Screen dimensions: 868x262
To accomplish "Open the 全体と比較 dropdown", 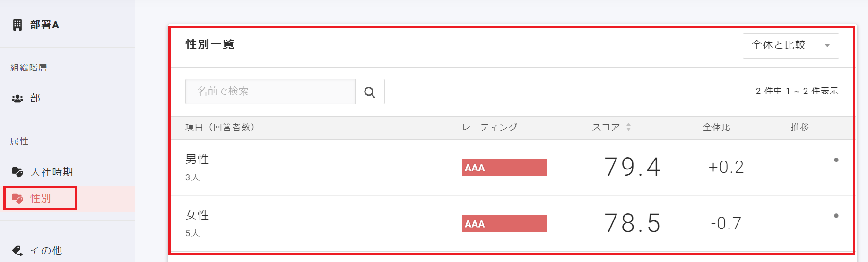I will coord(790,45).
